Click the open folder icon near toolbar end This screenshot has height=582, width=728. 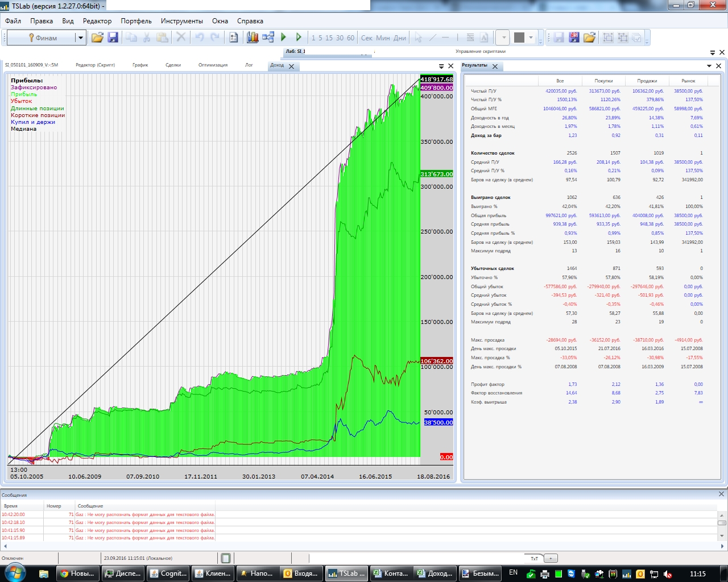589,38
